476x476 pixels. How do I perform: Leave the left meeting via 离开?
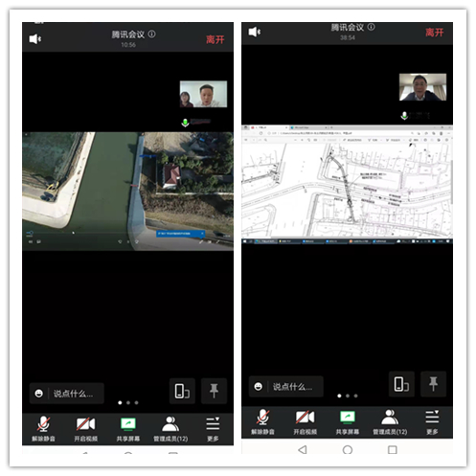[x=215, y=39]
